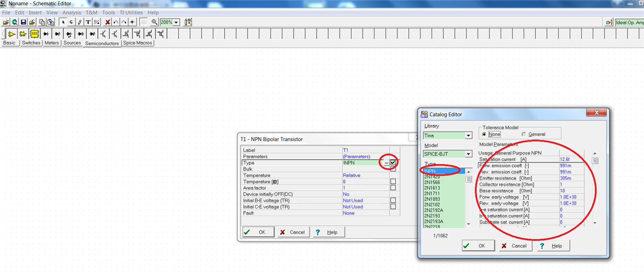Click OK in the Catalog Editor

click(x=478, y=246)
